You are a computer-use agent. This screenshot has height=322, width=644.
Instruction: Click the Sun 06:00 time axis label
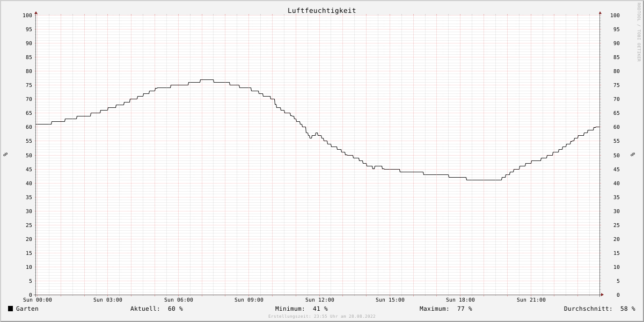click(179, 300)
